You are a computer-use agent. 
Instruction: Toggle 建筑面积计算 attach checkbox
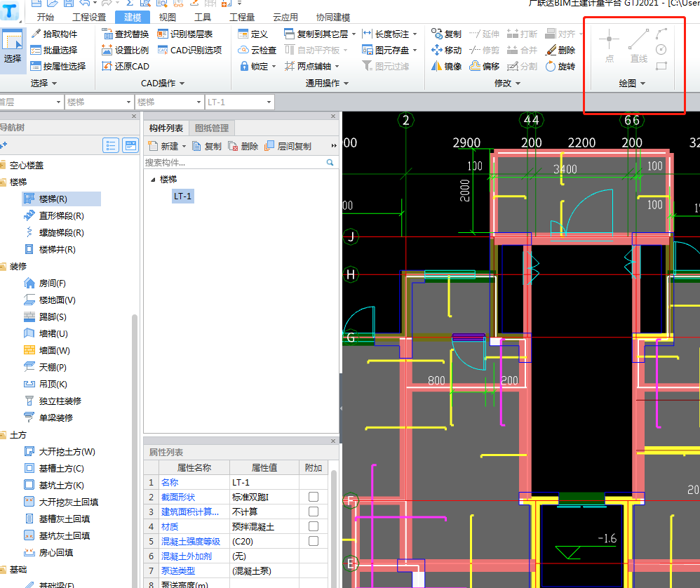point(314,512)
